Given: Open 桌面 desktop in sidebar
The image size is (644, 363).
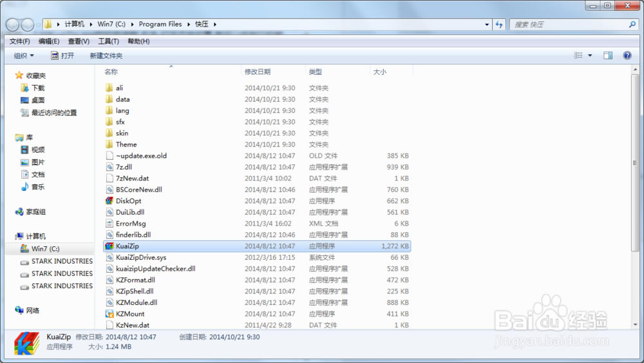Looking at the screenshot, I should pyautogui.click(x=33, y=101).
